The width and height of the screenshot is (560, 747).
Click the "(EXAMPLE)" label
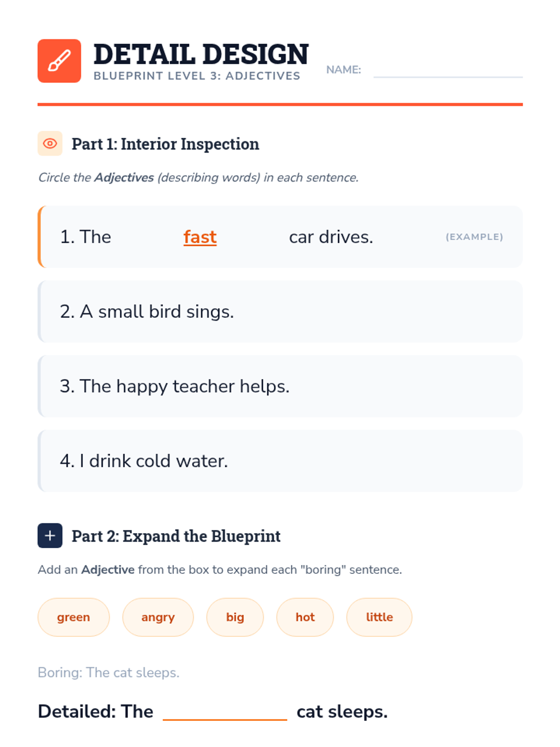point(474,237)
